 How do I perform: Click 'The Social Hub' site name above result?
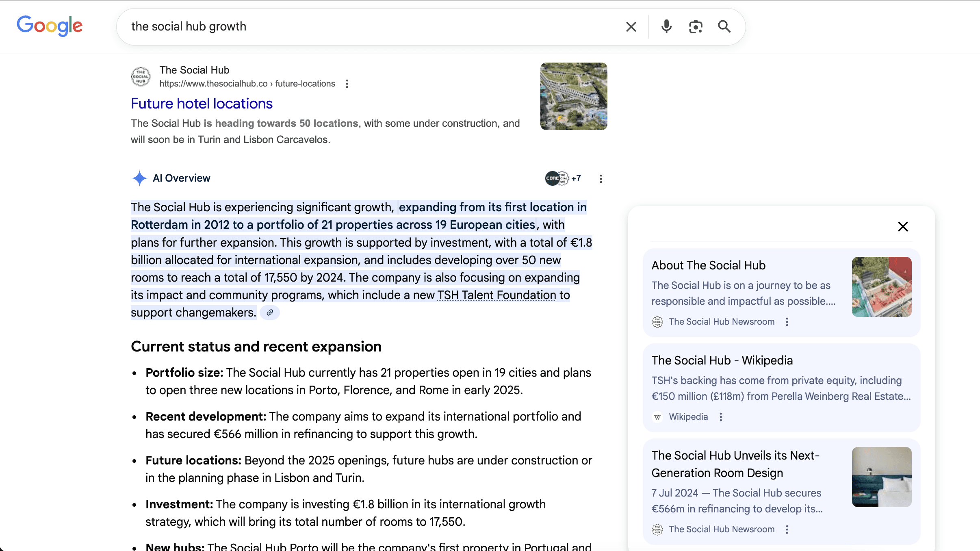coord(194,70)
